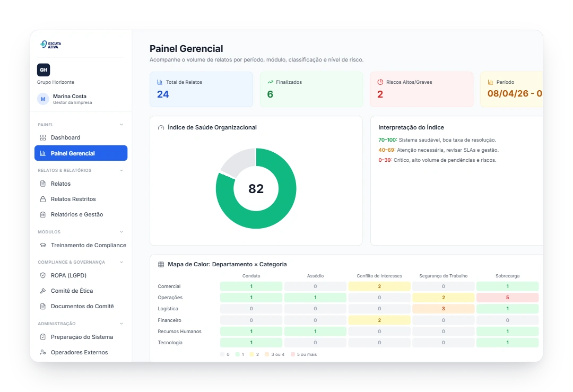Click the Operações Sobrecarga cell showing 5

507,298
